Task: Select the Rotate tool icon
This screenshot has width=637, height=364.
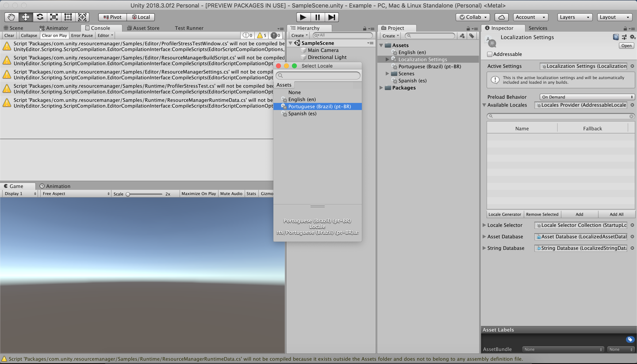Action: (x=40, y=17)
